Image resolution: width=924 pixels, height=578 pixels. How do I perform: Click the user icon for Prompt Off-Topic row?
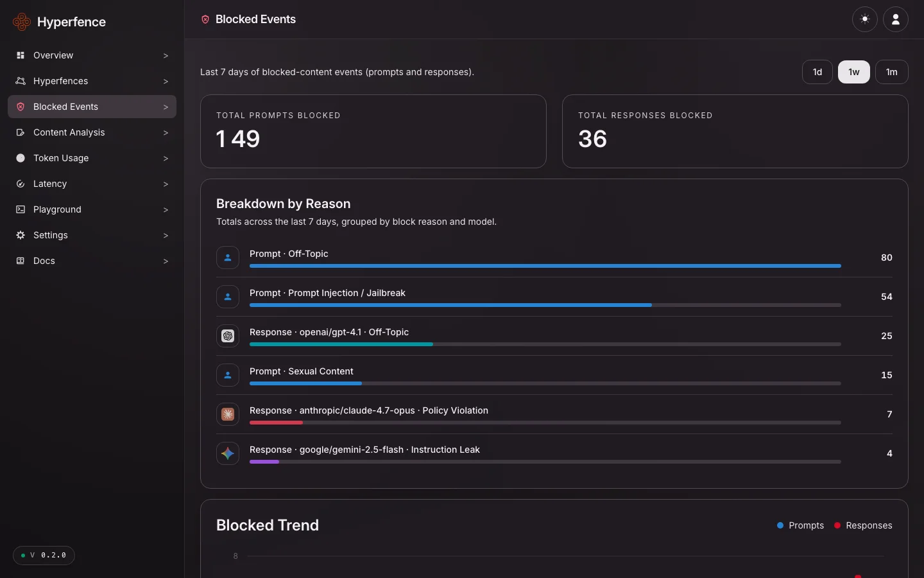228,258
